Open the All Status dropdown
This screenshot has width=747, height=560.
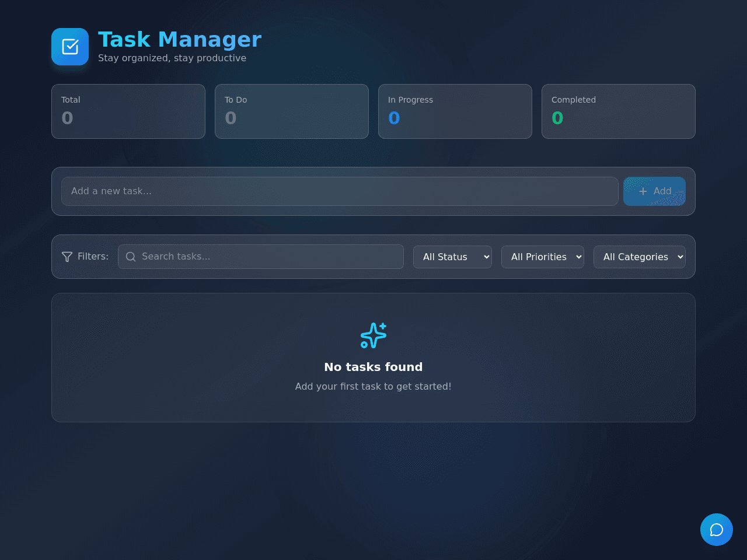[x=452, y=257]
